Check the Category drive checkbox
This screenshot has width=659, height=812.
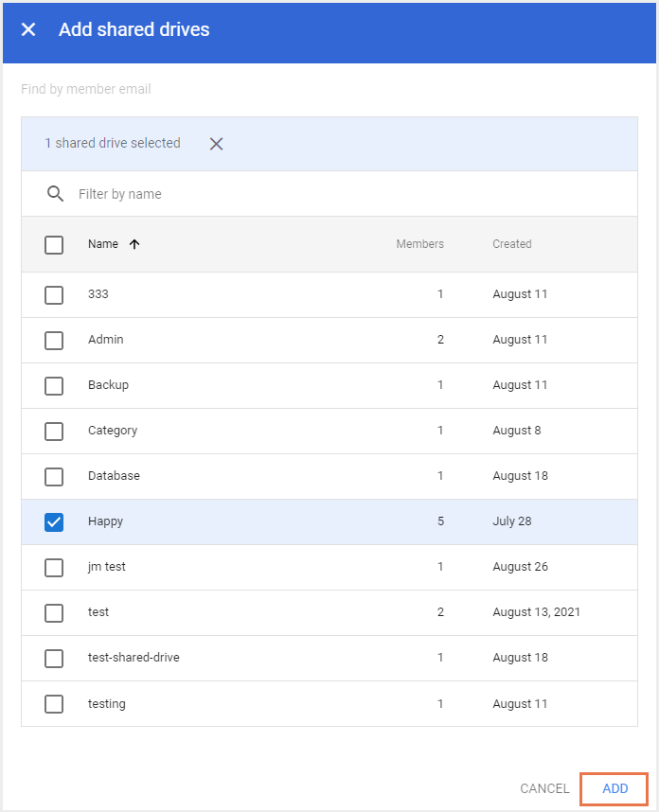click(x=54, y=431)
